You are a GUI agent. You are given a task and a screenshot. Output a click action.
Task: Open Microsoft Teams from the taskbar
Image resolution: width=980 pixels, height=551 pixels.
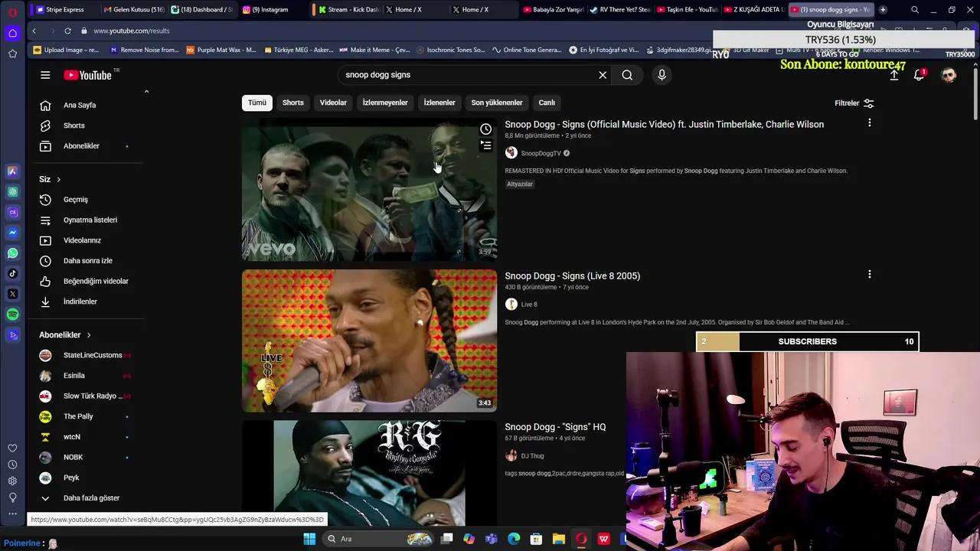click(x=492, y=539)
